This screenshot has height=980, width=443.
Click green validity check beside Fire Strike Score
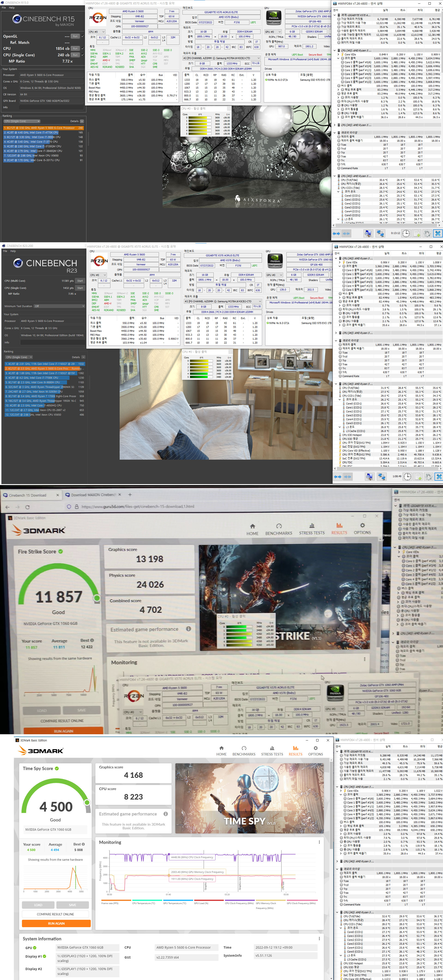[x=61, y=551]
